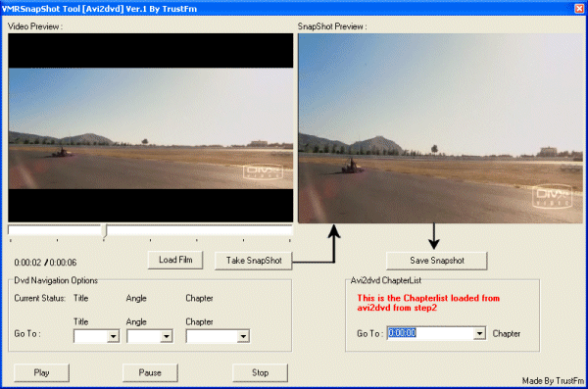Stop the video playback
The width and height of the screenshot is (588, 389).
coord(260,372)
